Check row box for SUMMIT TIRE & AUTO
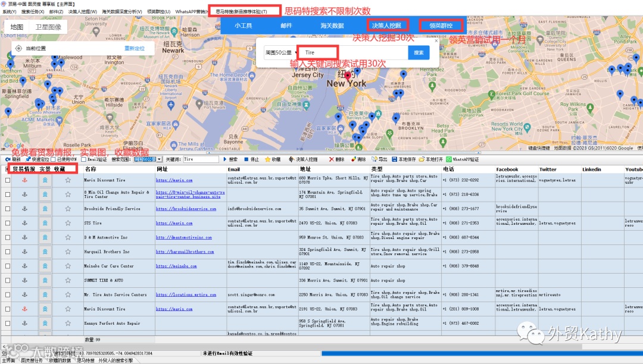The width and height of the screenshot is (643, 364). pyautogui.click(x=7, y=281)
